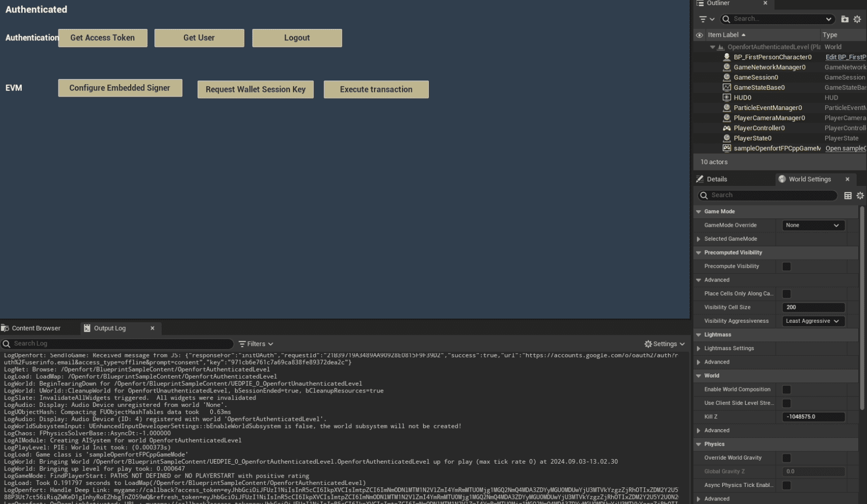Click the sampleOpenfortFPCppGameMode actor icon
Image resolution: width=867 pixels, height=504 pixels.
click(726, 148)
